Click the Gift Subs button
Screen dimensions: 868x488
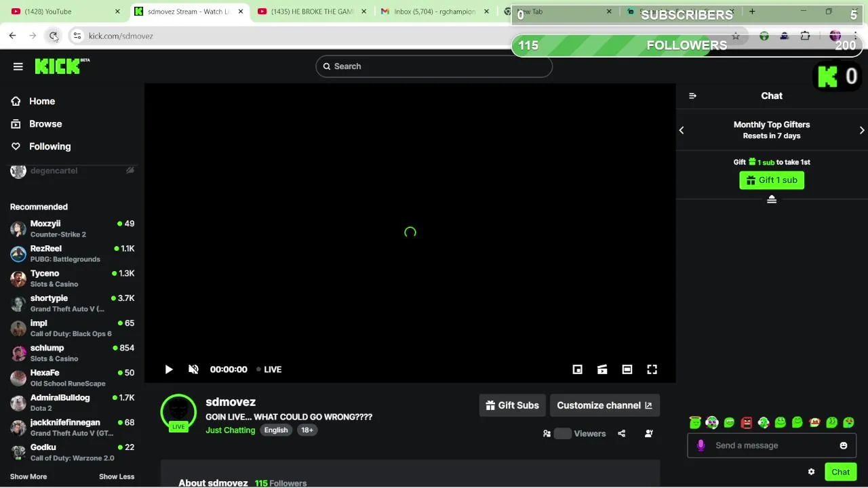coord(512,405)
